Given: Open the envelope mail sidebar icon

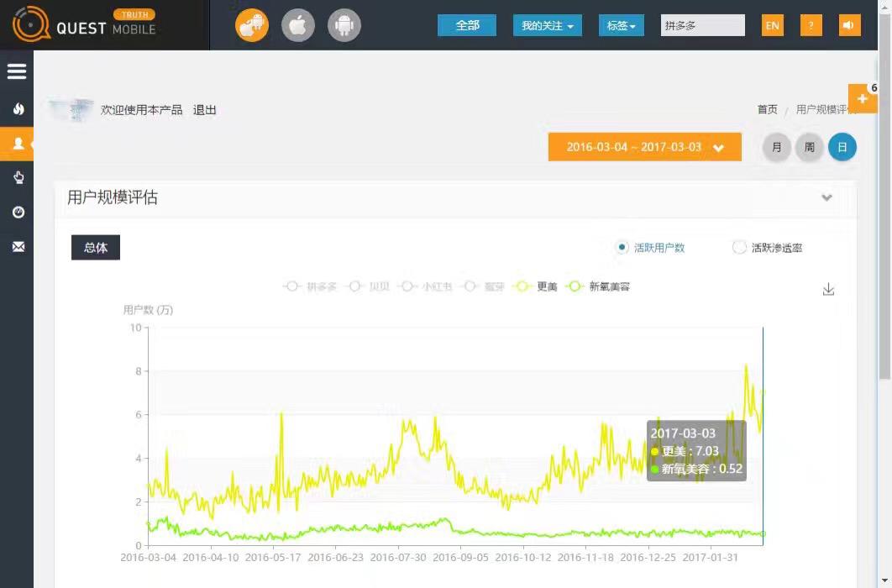Looking at the screenshot, I should click(18, 247).
